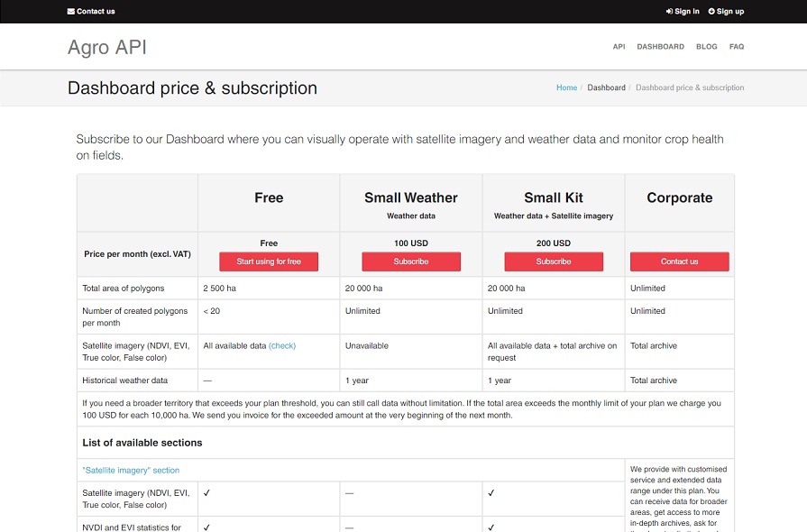Click the Historical weather data row label

(125, 381)
